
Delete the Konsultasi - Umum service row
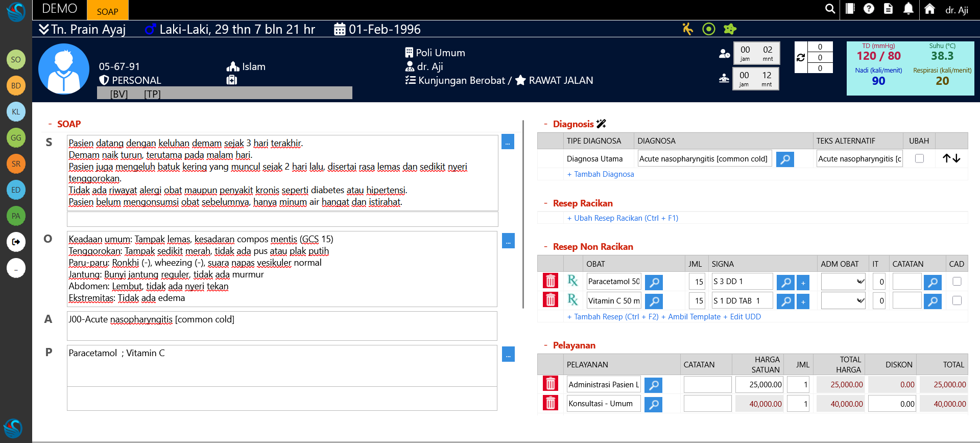pyautogui.click(x=550, y=404)
